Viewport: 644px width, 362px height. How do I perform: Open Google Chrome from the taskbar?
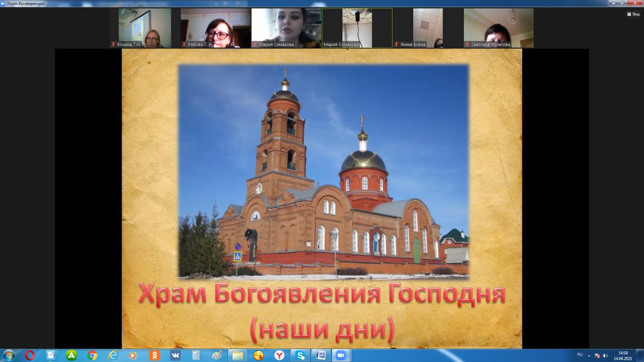click(92, 355)
